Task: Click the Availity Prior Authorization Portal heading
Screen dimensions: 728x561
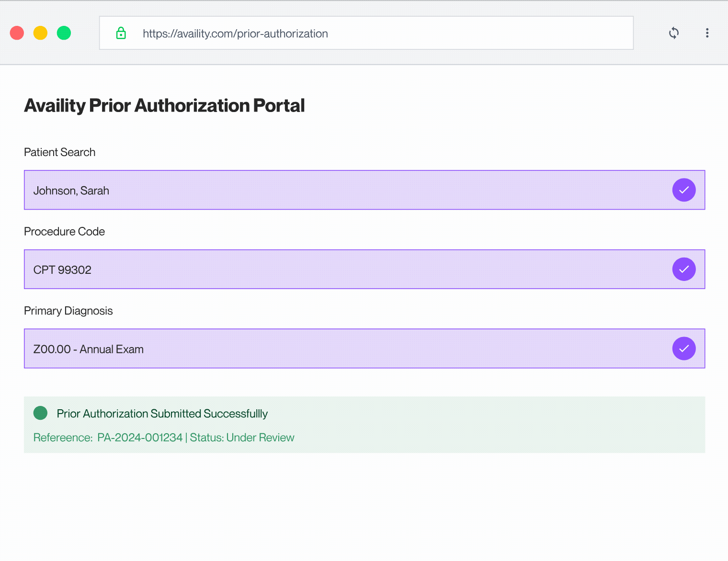Action: point(164,105)
